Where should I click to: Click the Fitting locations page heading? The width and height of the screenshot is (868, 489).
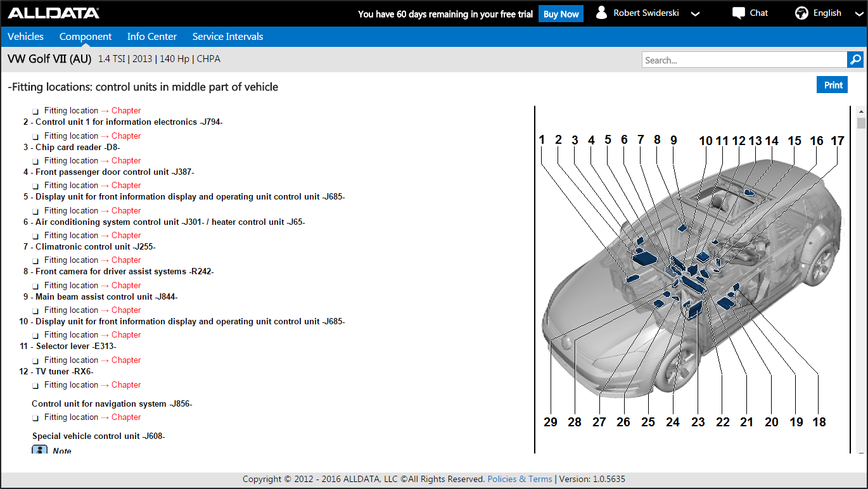point(143,87)
